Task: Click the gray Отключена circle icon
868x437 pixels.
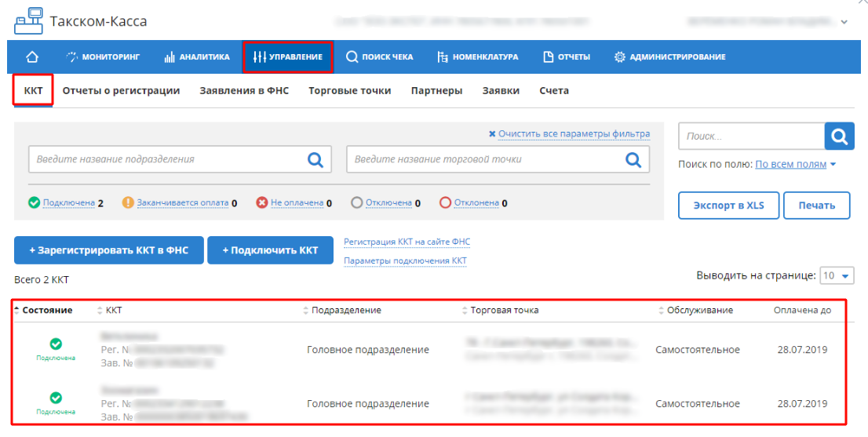Action: [x=356, y=203]
